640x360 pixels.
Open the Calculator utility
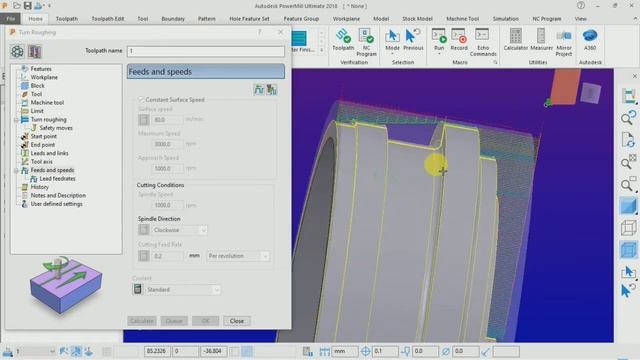516,36
